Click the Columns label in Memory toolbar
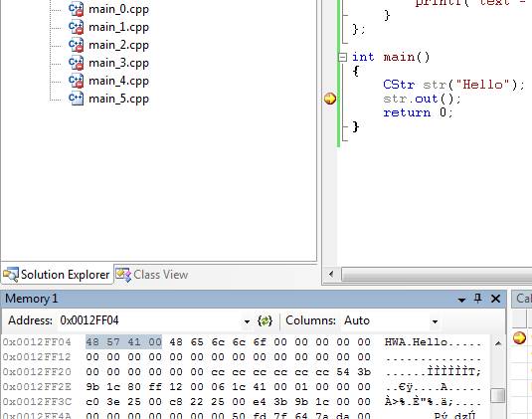This screenshot has height=419, width=532. tap(310, 320)
